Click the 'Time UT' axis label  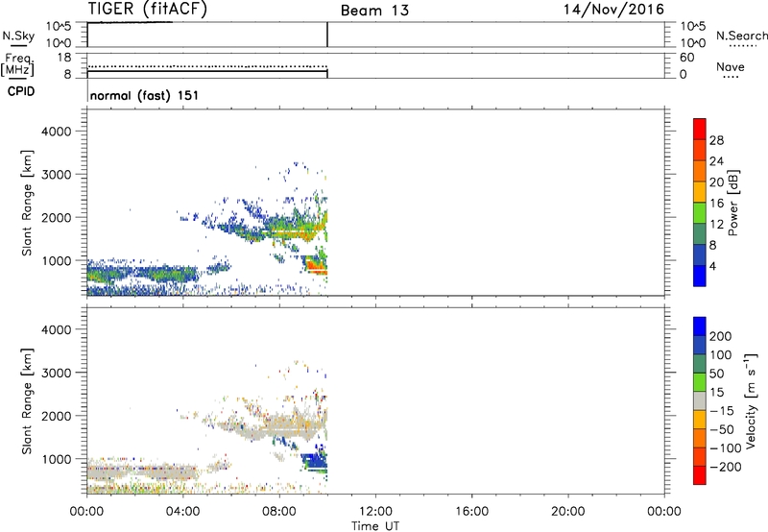click(375, 525)
